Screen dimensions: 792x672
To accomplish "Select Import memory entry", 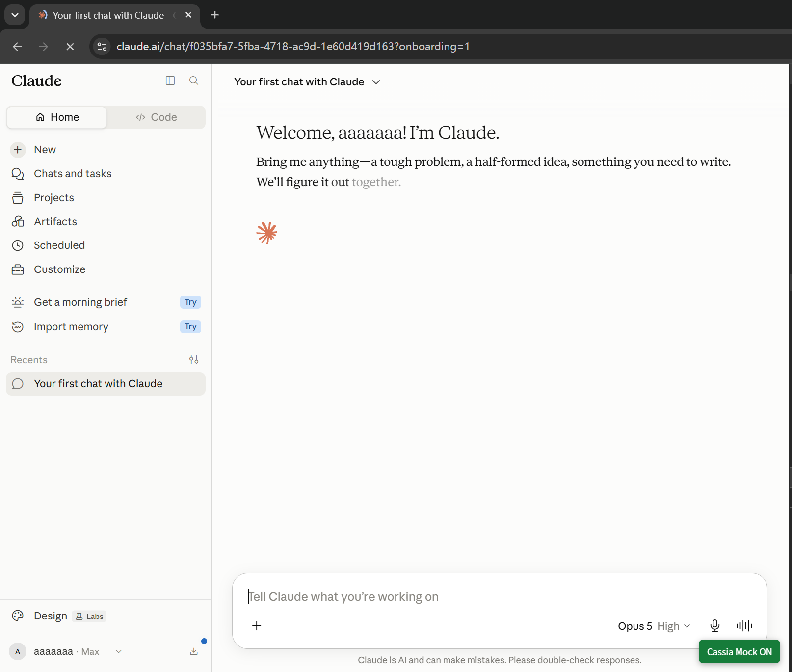I will click(106, 327).
